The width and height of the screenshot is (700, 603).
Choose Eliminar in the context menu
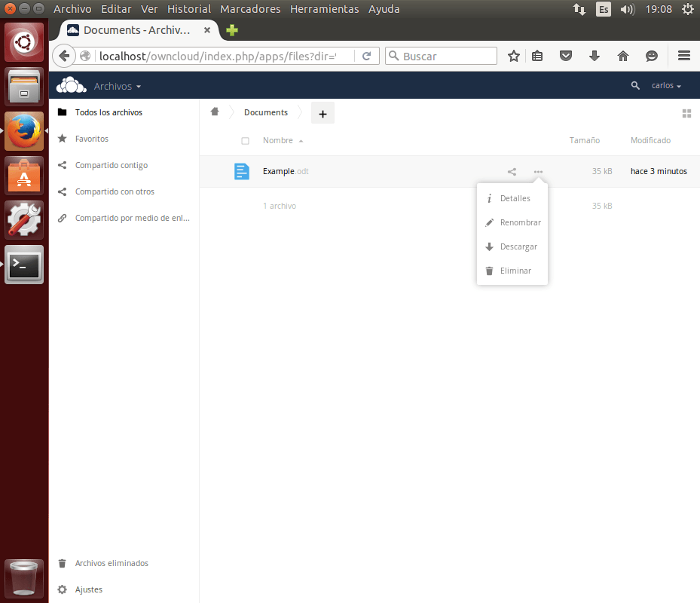512,271
